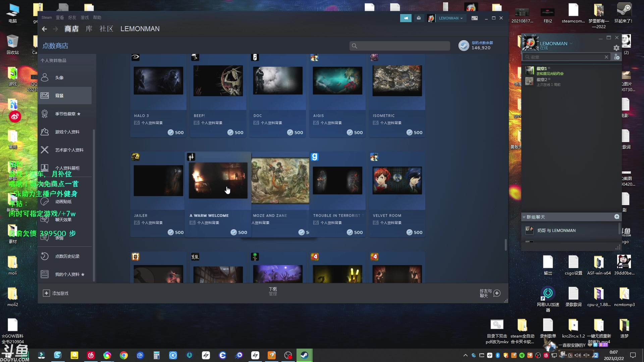Image resolution: width=644 pixels, height=362 pixels.
Task: Open 游戏个人资料 game profiles category
Action: (65, 132)
